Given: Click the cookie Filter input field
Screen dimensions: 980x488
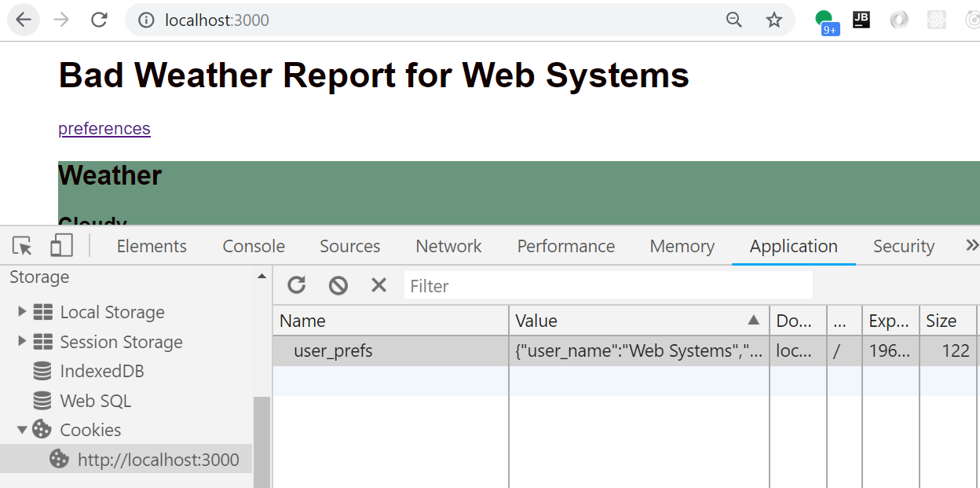Looking at the screenshot, I should pos(608,285).
